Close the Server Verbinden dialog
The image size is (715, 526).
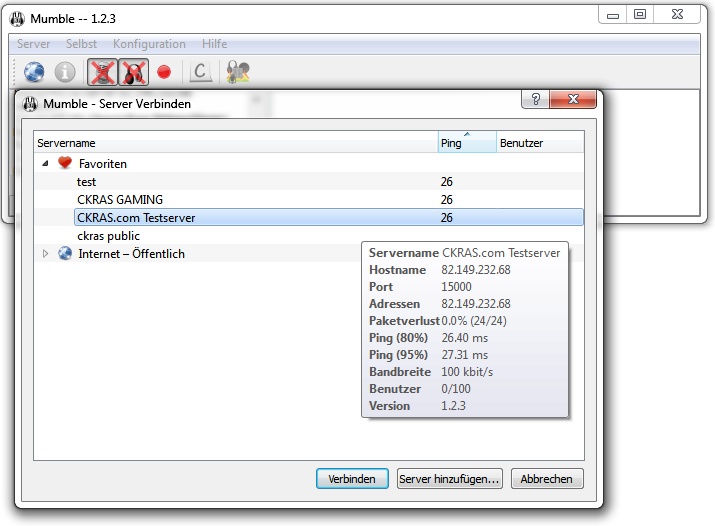(573, 99)
